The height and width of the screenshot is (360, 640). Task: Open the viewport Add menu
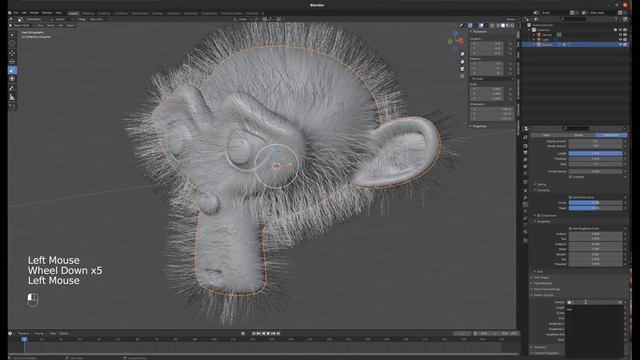tap(60, 25)
